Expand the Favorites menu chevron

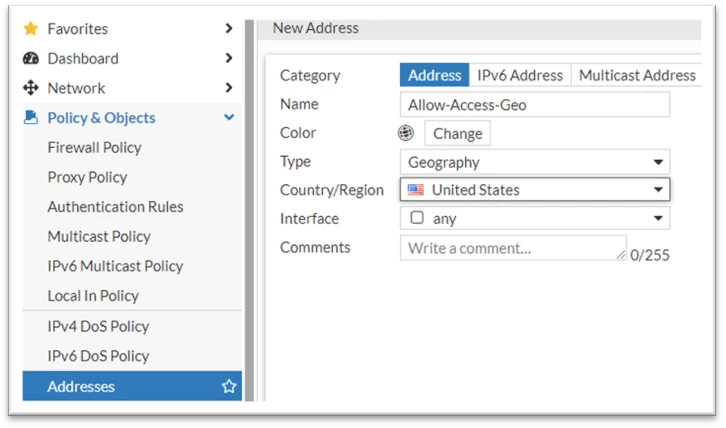(x=229, y=28)
